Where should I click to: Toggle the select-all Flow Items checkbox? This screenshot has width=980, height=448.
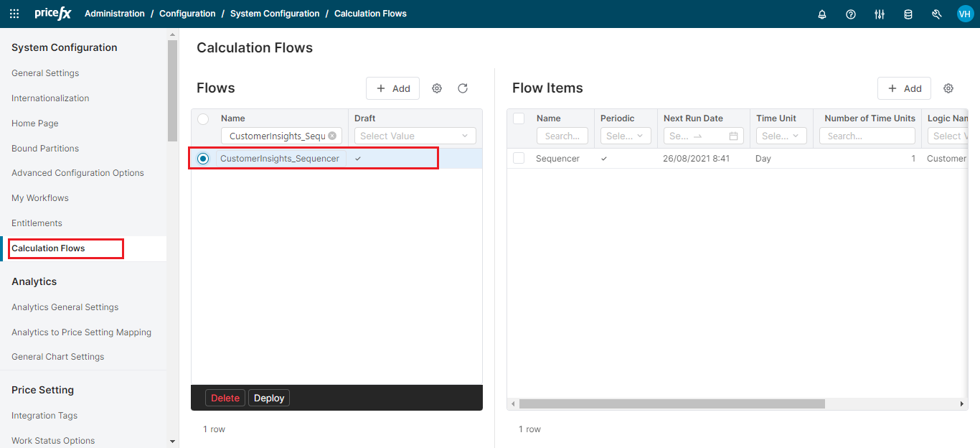[x=519, y=118]
